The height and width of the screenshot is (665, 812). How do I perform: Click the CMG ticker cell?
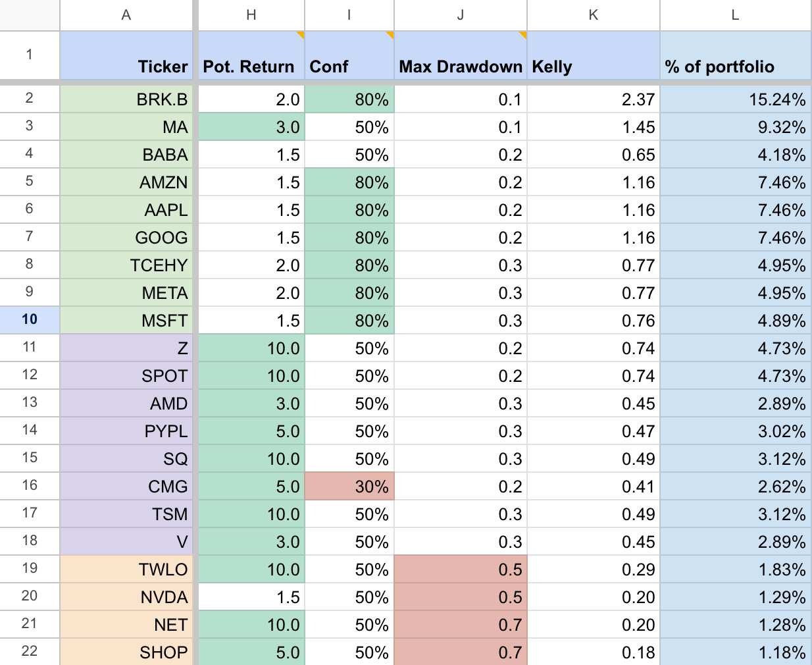[126, 487]
